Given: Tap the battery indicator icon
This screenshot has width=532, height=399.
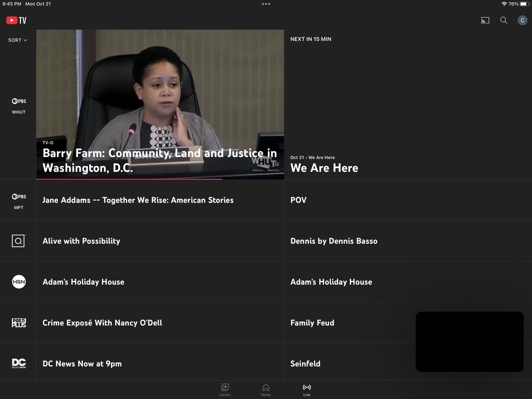Looking at the screenshot, I should pyautogui.click(x=524, y=4).
